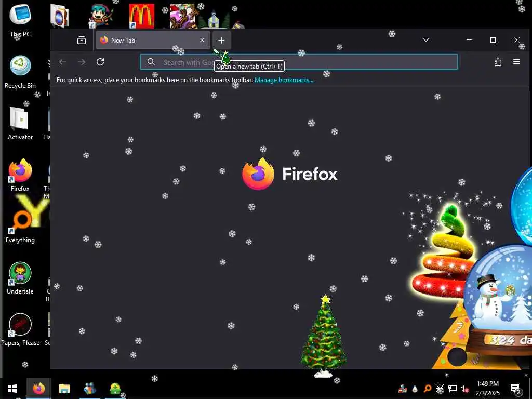Select the Papers, Please desktop shortcut
Screen dimensions: 532x399
(20, 329)
